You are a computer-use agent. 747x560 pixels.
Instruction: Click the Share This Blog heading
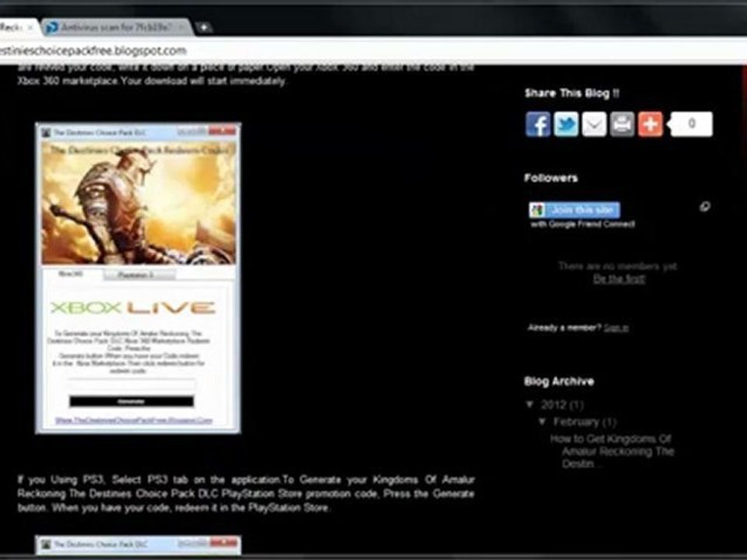tap(572, 93)
